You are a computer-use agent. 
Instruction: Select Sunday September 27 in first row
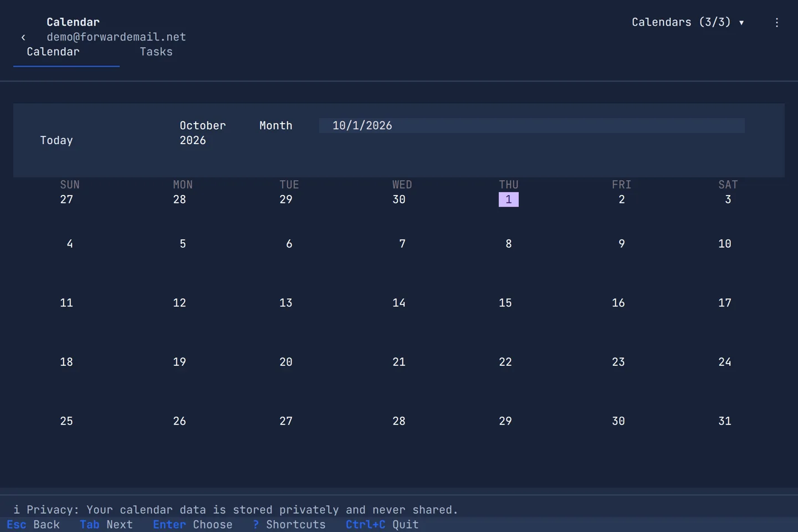(66, 199)
